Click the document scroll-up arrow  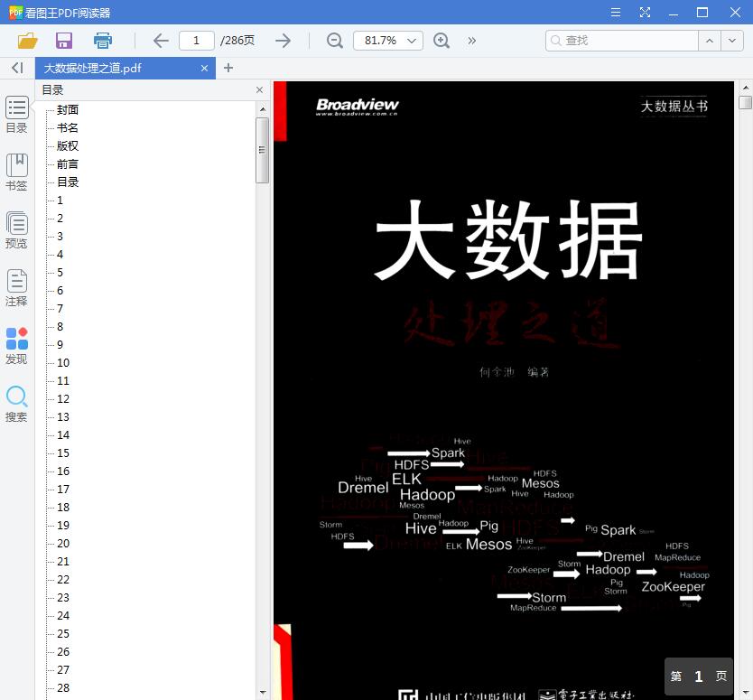(745, 88)
